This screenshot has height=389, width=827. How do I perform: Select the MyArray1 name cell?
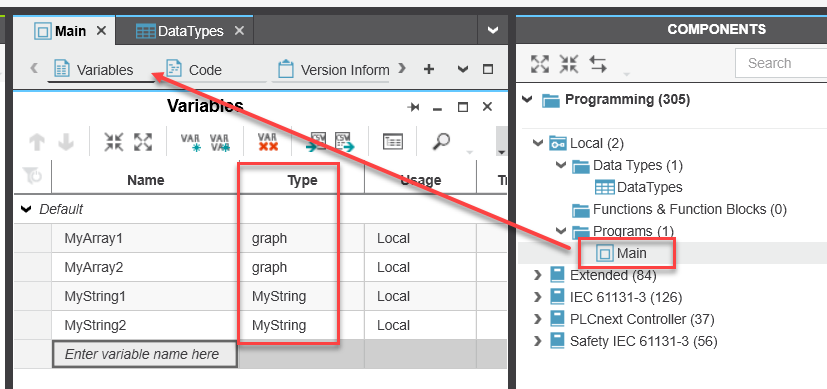coord(146,238)
